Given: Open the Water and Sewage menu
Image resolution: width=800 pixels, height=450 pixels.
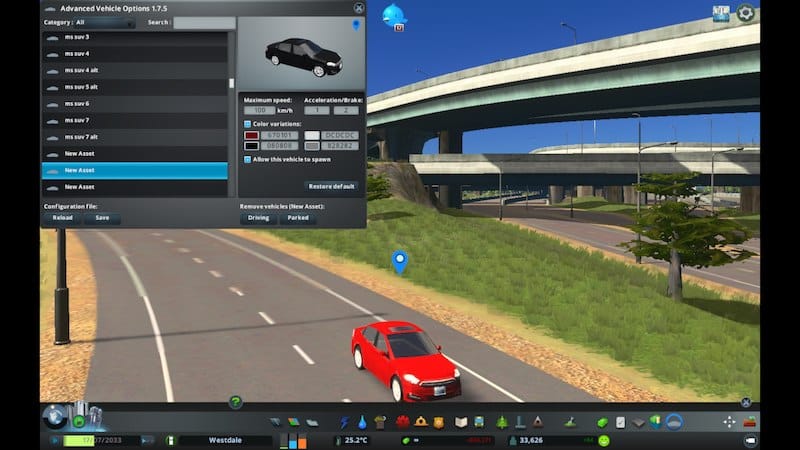Looking at the screenshot, I should 362,422.
